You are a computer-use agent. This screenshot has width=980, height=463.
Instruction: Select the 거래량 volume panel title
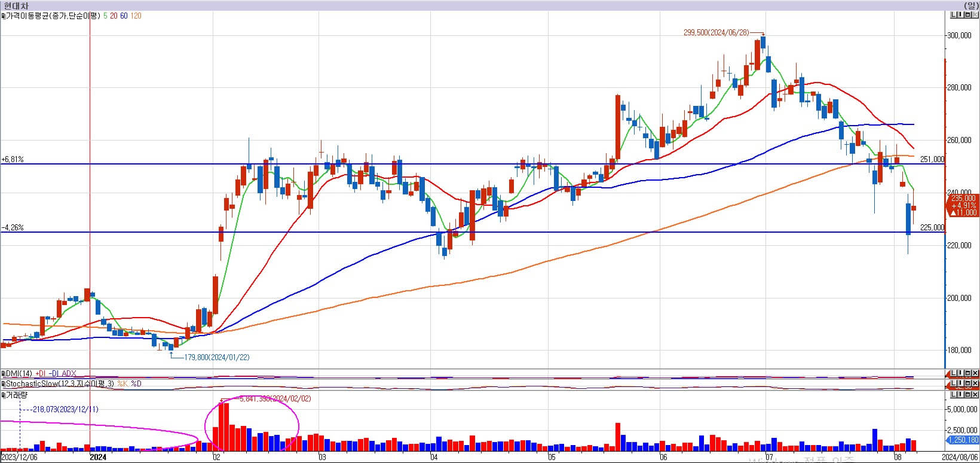pyautogui.click(x=17, y=395)
